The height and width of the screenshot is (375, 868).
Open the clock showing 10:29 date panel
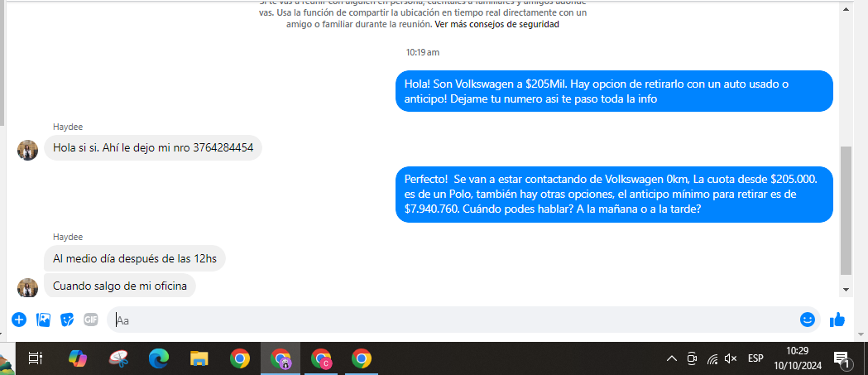[792, 358]
